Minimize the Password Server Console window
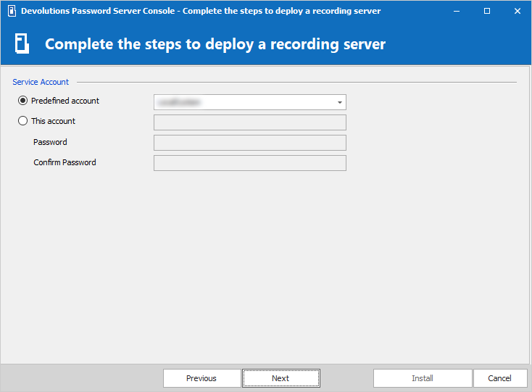532x392 pixels. 457,11
